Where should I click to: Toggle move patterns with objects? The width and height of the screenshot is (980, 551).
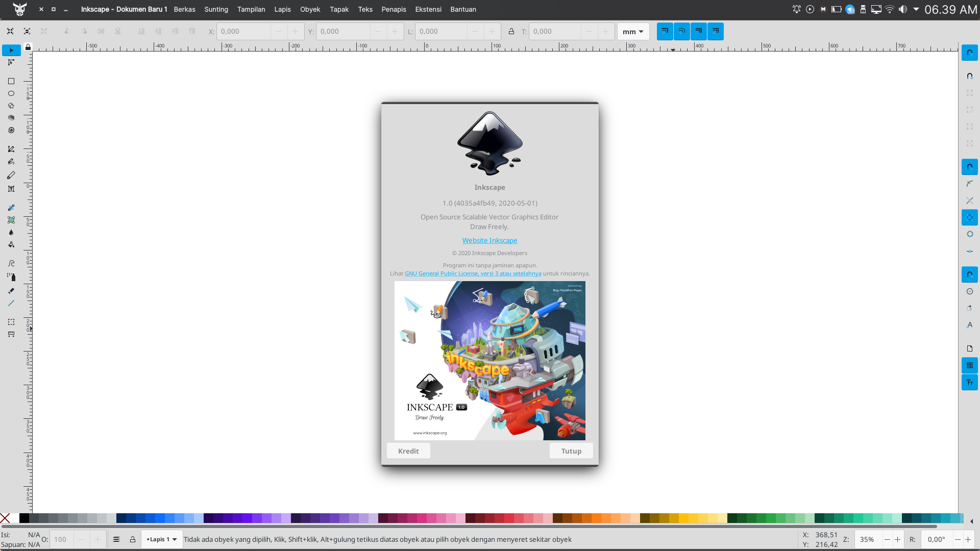[715, 31]
